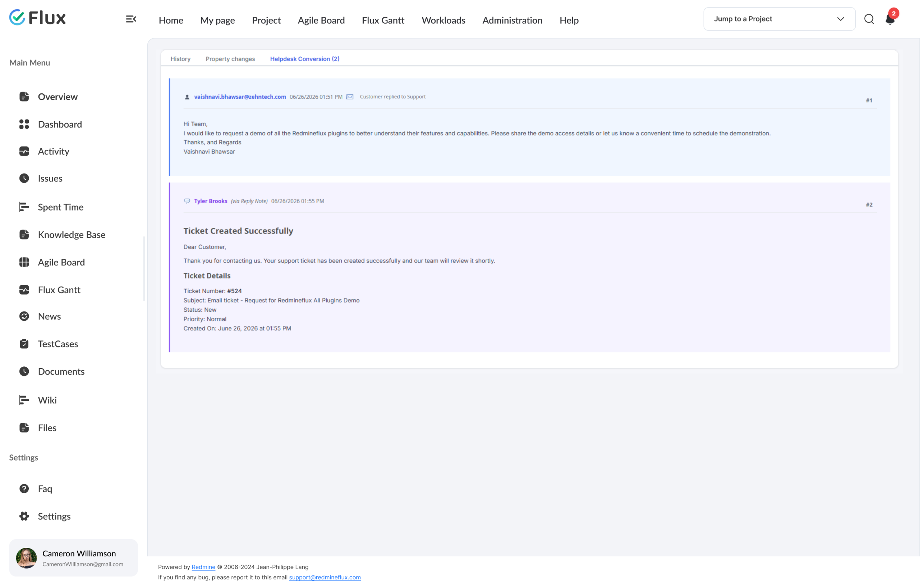Select the Helpdesk Conversion (2) tab

[x=304, y=59]
